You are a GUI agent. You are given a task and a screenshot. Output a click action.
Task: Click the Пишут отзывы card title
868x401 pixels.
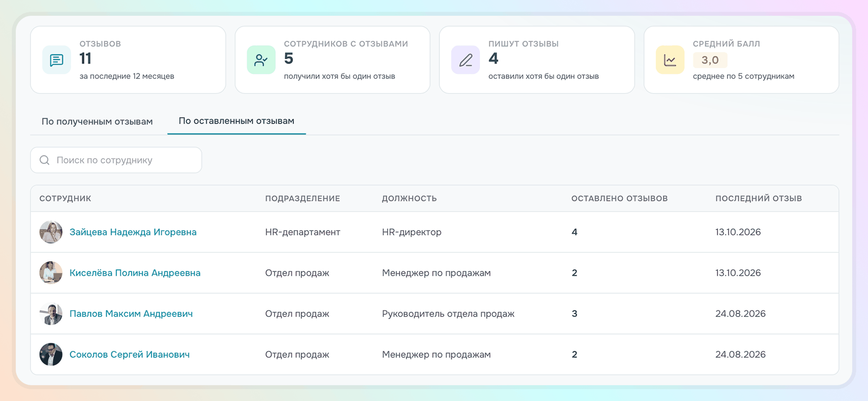coord(524,44)
